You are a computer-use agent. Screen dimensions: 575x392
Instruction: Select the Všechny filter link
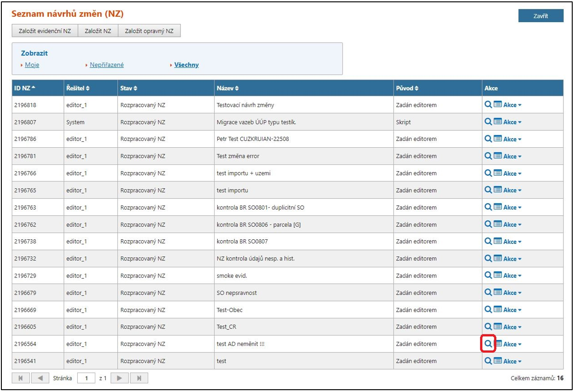[186, 65]
